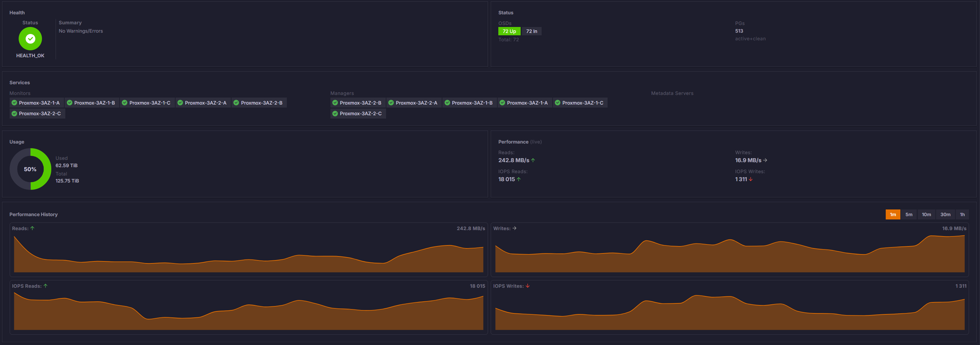The image size is (980, 345).
Task: Click the green HEALTH_OK status icon
Action: 30,39
